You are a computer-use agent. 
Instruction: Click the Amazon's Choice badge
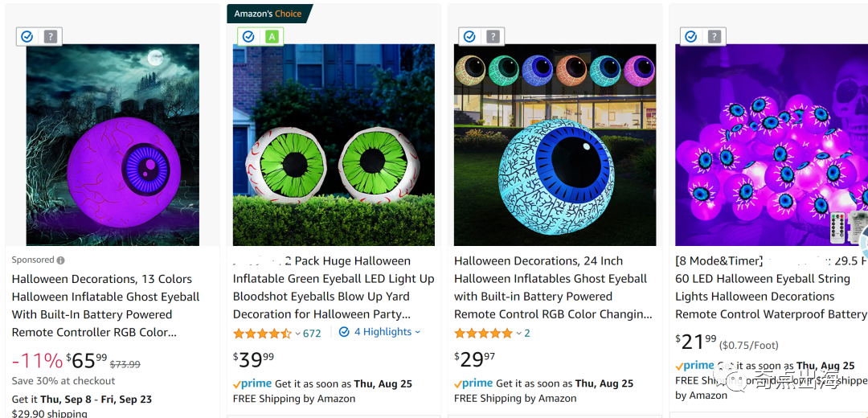pyautogui.click(x=268, y=14)
